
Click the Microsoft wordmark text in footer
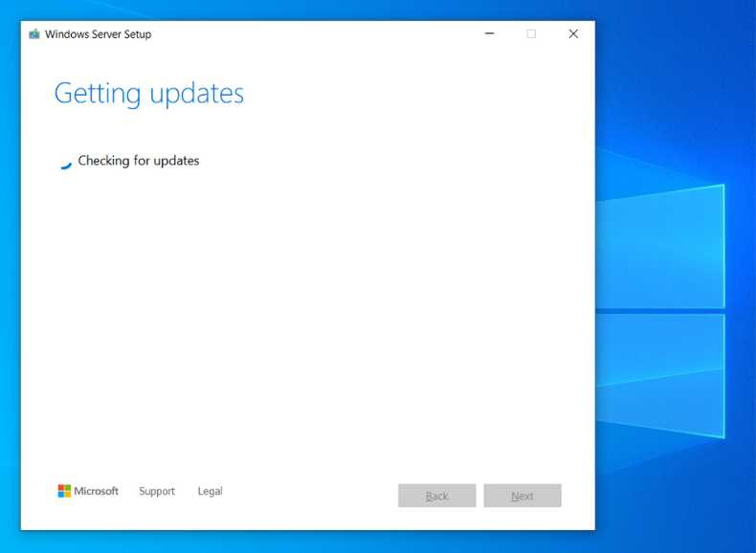click(x=97, y=491)
